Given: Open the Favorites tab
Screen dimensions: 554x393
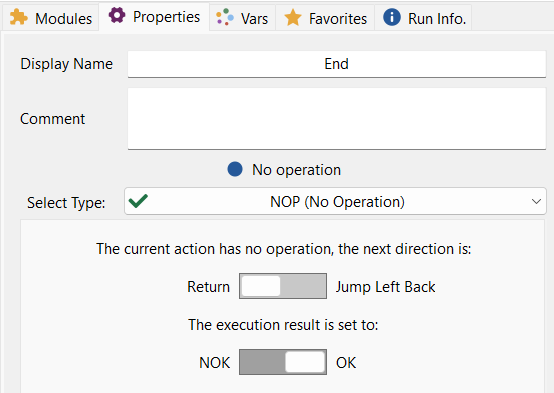Looking at the screenshot, I should [325, 18].
